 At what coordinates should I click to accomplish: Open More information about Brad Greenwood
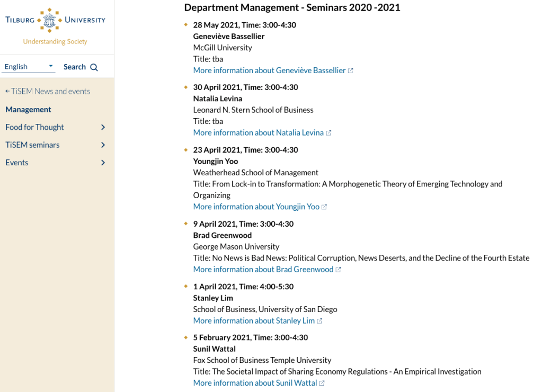point(263,270)
